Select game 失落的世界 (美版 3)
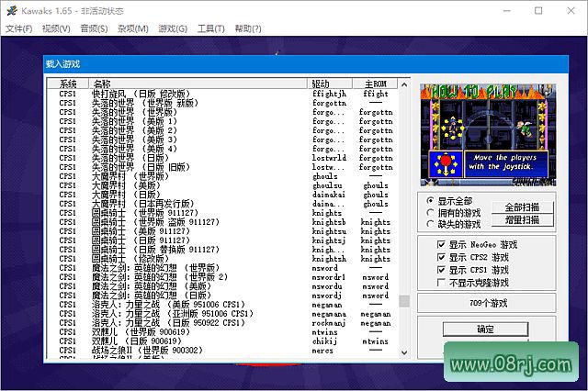The height and width of the screenshot is (391, 588). coord(222,140)
